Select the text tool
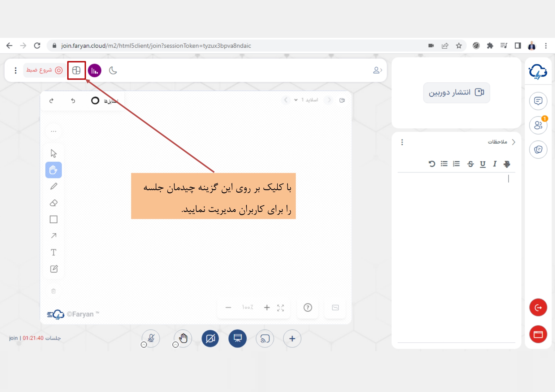The image size is (555, 392). point(54,252)
